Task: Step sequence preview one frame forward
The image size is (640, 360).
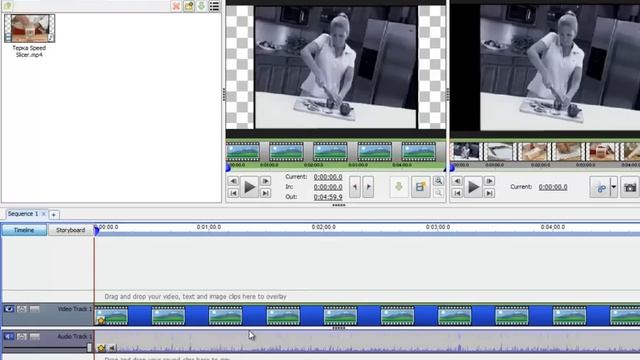Action: click(x=489, y=181)
